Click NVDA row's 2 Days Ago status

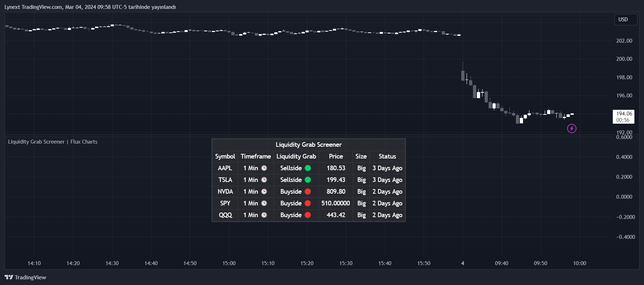click(x=387, y=192)
